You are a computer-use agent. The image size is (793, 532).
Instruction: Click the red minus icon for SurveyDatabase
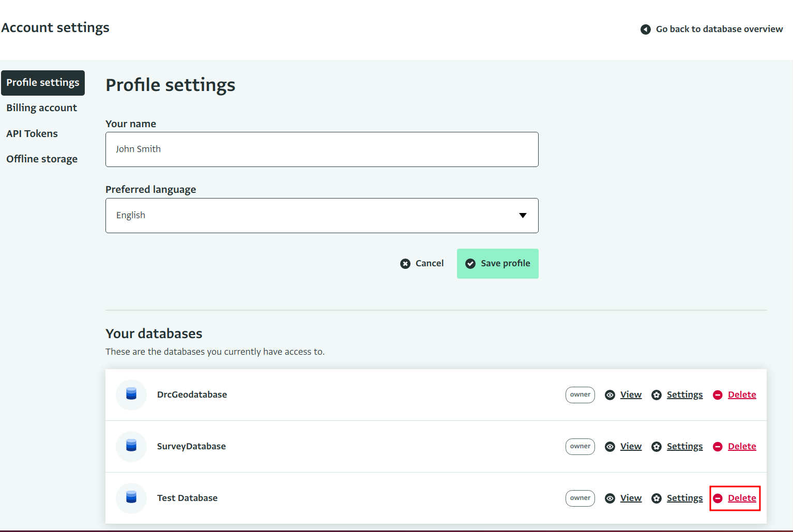click(718, 447)
